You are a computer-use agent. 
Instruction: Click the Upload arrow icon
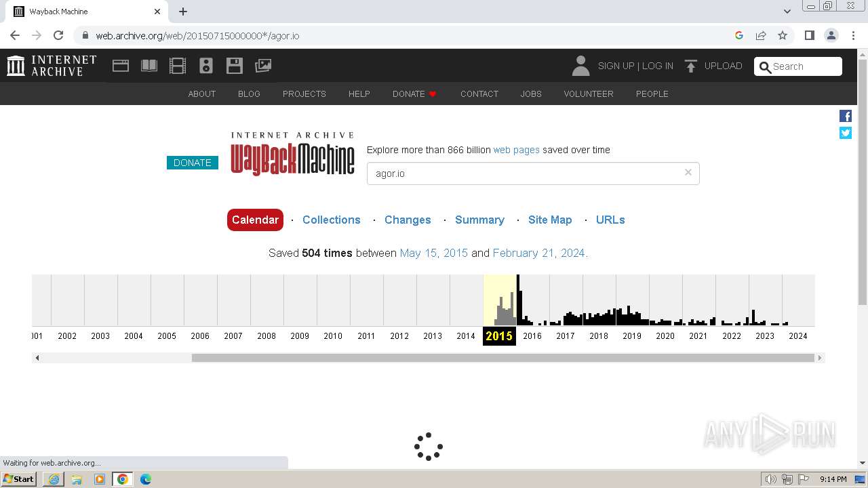pyautogui.click(x=691, y=66)
